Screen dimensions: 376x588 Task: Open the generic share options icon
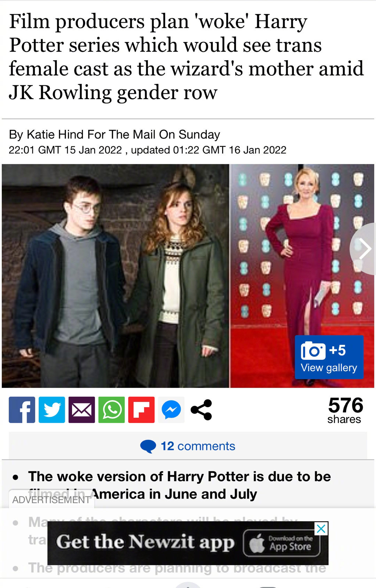(201, 410)
